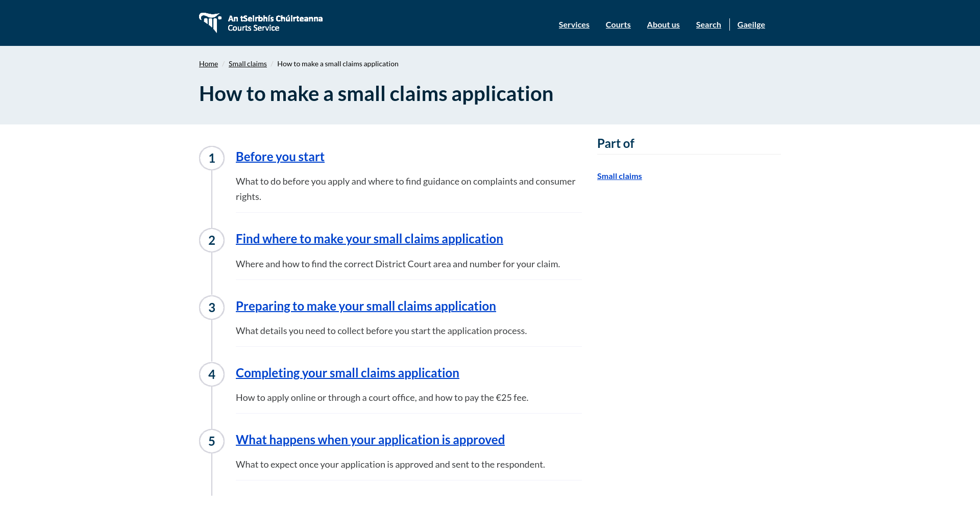This screenshot has height=510, width=980.
Task: Click the page title heading
Action: (376, 94)
